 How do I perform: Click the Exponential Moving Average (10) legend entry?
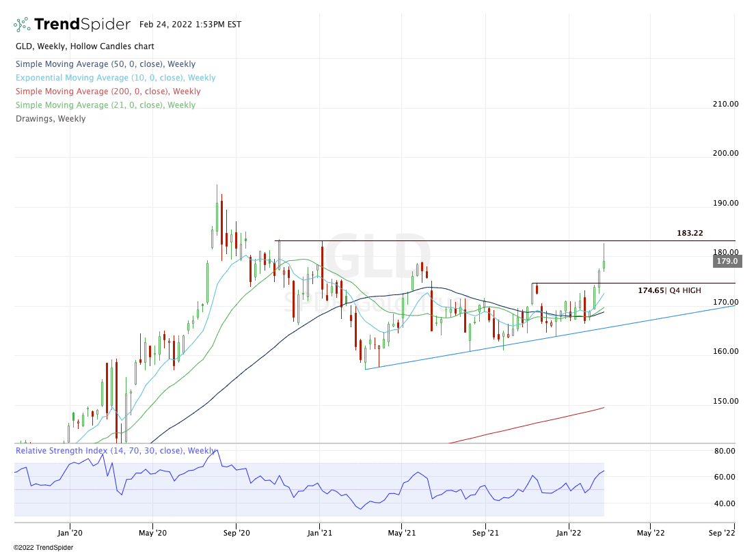tap(116, 78)
